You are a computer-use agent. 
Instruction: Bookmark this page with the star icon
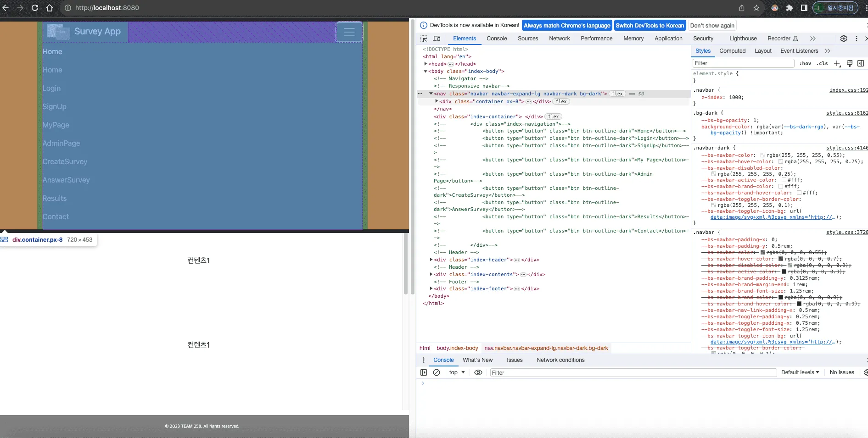point(756,8)
